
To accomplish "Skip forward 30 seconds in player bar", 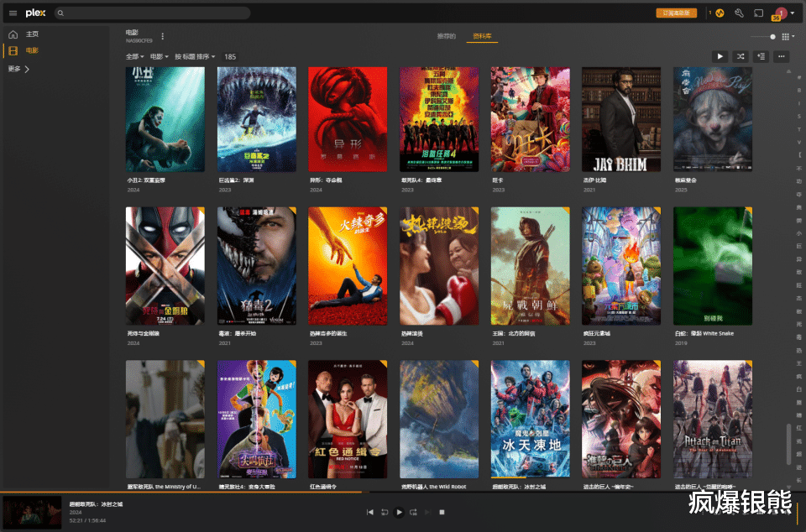I will coord(413,512).
